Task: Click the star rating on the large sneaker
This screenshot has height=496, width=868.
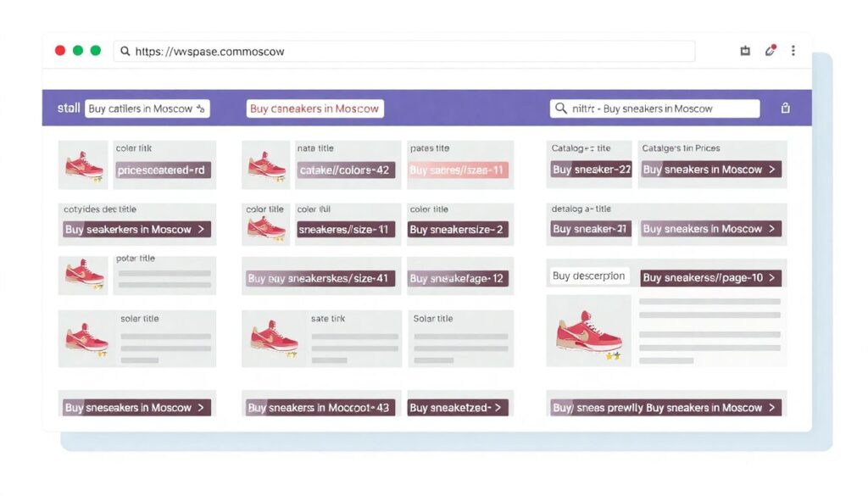Action: (613, 356)
